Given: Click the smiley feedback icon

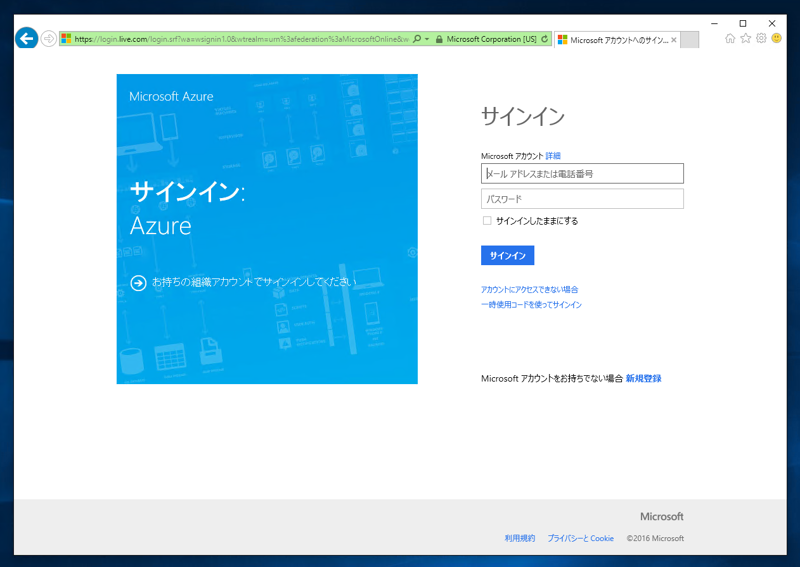Looking at the screenshot, I should click(x=777, y=38).
